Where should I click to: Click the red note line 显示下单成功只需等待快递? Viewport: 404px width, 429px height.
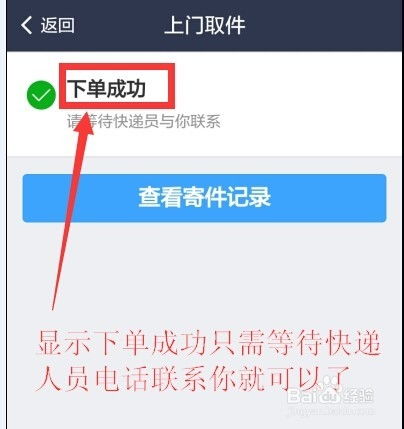pos(209,343)
